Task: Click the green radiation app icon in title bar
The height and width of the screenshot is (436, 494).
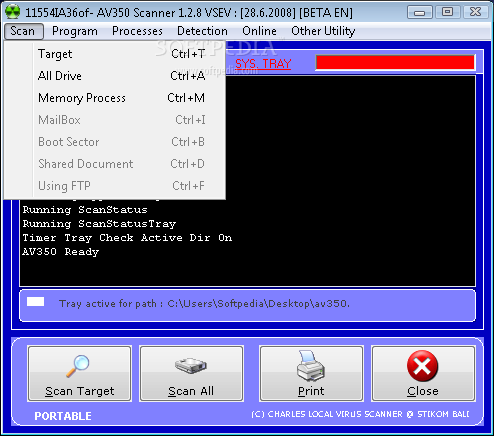Action: (x=13, y=12)
